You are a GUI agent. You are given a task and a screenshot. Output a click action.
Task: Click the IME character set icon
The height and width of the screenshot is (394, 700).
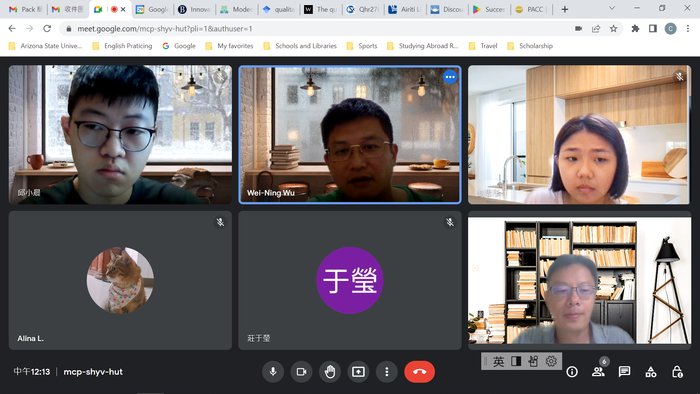click(x=533, y=361)
